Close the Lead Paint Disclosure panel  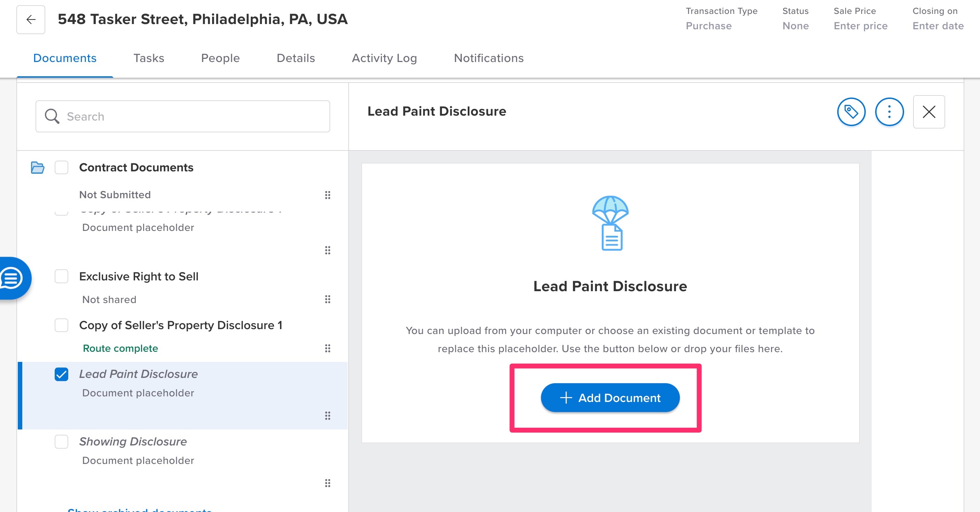pyautogui.click(x=929, y=112)
